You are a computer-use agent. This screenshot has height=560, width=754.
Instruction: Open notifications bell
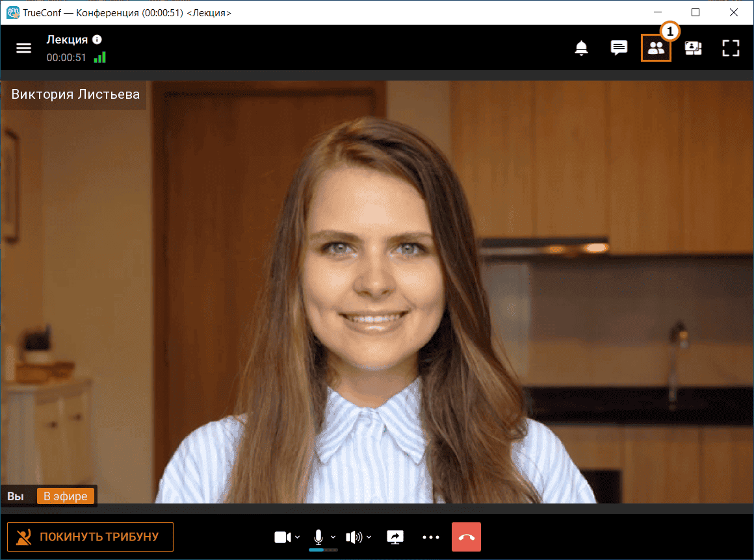pyautogui.click(x=581, y=48)
